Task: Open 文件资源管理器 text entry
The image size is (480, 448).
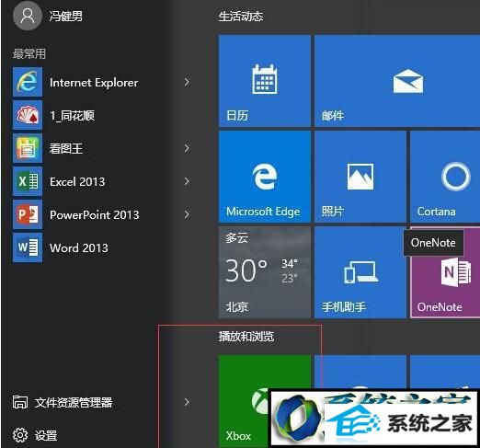Action: click(74, 403)
